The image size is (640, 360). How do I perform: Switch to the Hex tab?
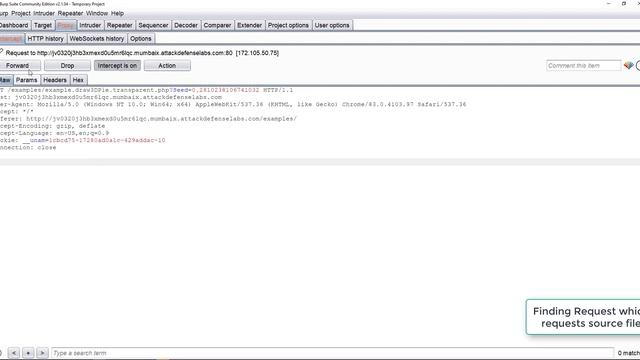(78, 80)
